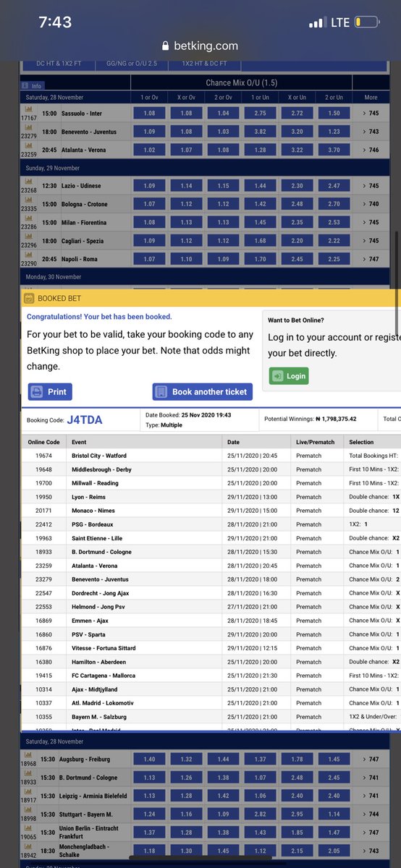Open statistics icon for Lazio - Udinese
This screenshot has width=401, height=868.
29,181
